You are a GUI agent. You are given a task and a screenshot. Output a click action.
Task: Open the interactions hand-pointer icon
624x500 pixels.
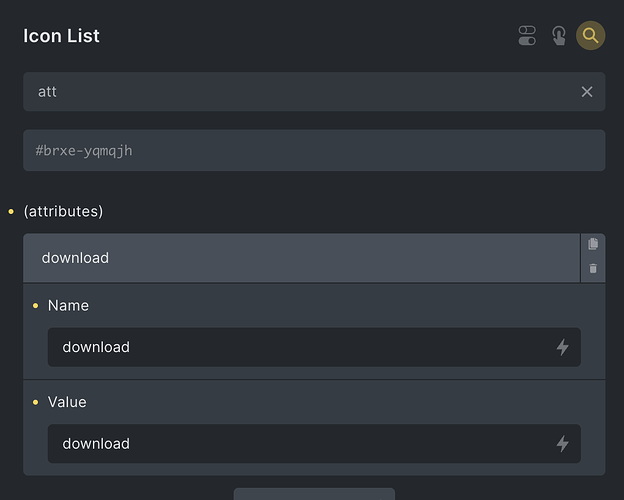[559, 35]
